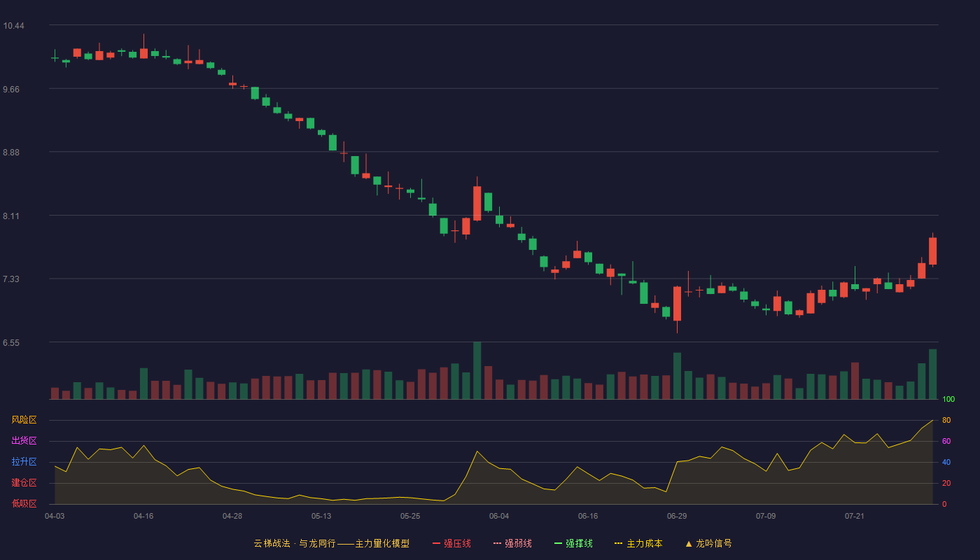Click the 出货区 zone label

tap(24, 441)
